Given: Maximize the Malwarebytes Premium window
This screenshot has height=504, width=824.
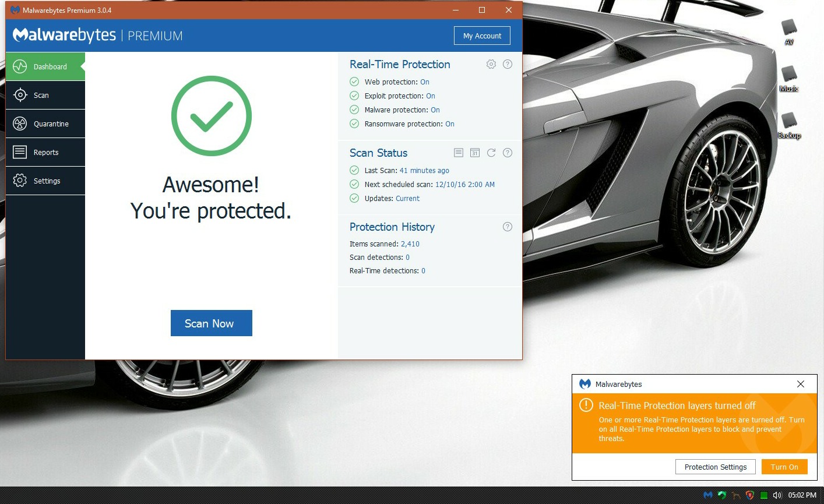Looking at the screenshot, I should [x=482, y=10].
